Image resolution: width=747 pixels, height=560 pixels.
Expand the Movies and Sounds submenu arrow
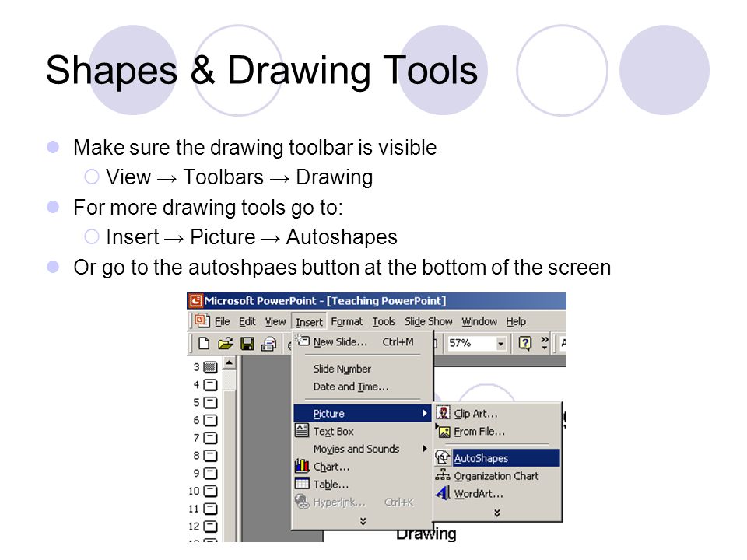(x=425, y=449)
